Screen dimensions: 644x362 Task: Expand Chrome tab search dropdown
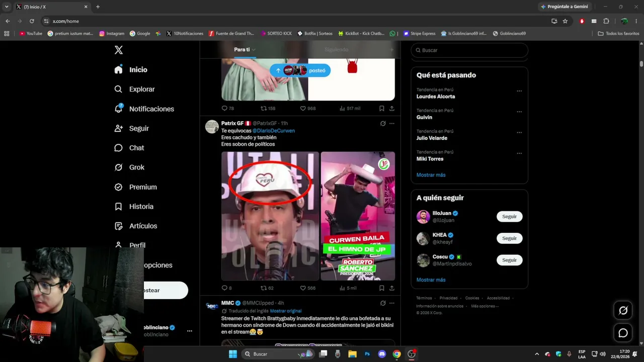click(7, 7)
